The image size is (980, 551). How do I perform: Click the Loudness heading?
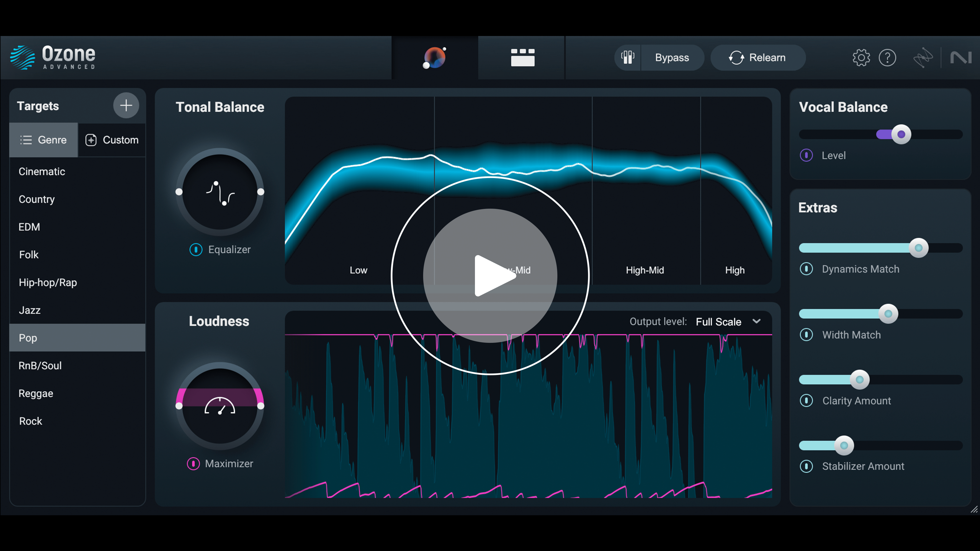pos(219,321)
